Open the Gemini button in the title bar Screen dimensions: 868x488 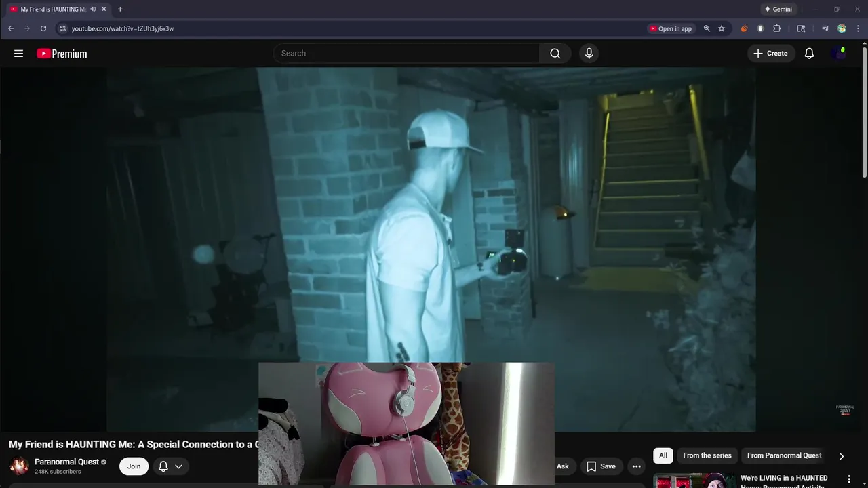pyautogui.click(x=778, y=9)
